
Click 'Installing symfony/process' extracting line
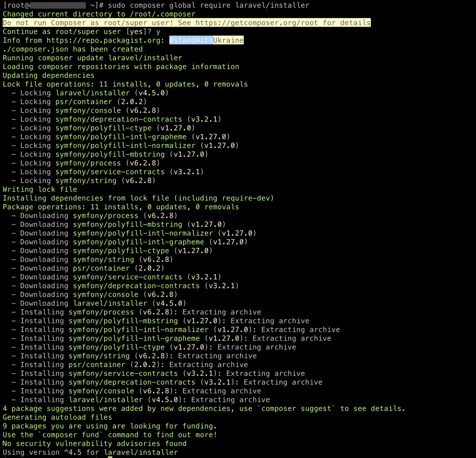[x=136, y=312]
